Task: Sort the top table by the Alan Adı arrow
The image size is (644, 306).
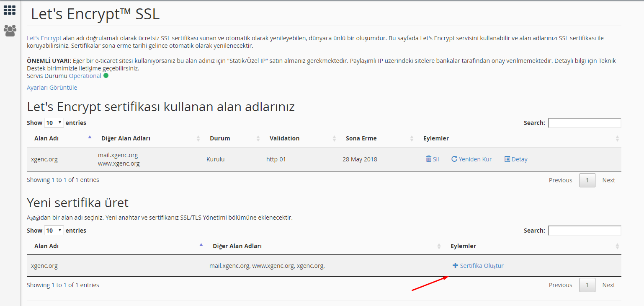Action: pos(90,137)
